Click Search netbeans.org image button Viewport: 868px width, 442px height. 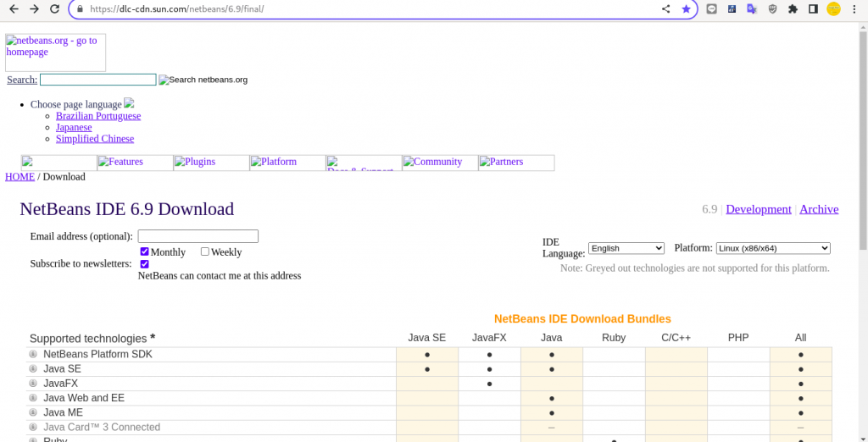pyautogui.click(x=203, y=80)
